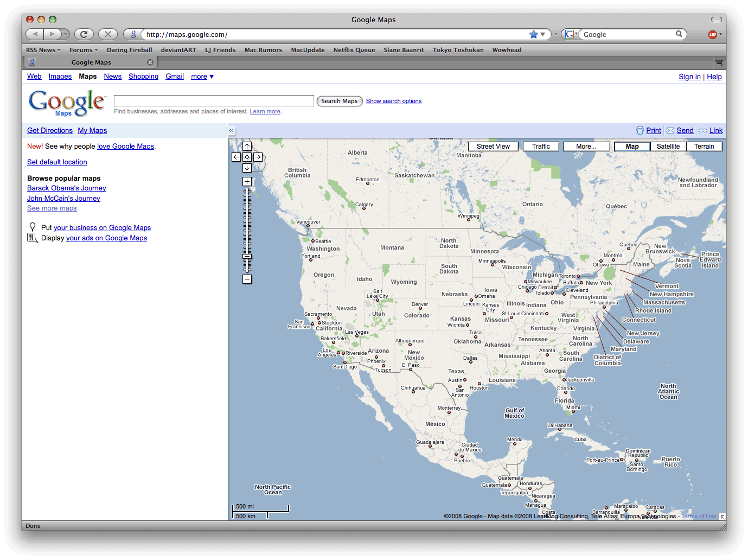
Task: Close the Google Maps tab
Action: [150, 62]
